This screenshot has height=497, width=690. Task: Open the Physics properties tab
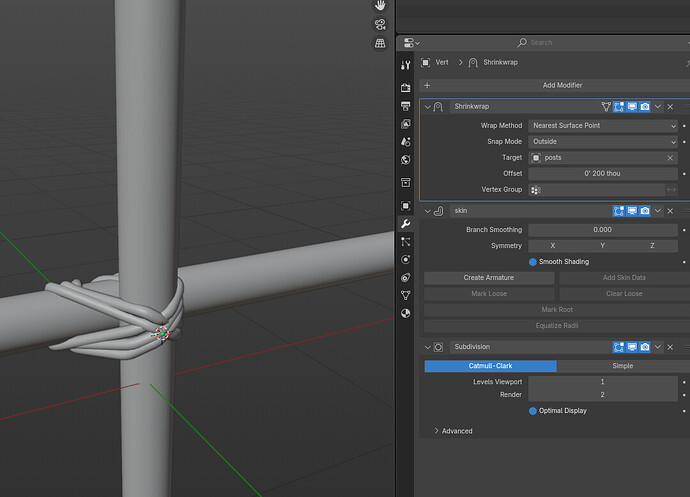coord(405,259)
